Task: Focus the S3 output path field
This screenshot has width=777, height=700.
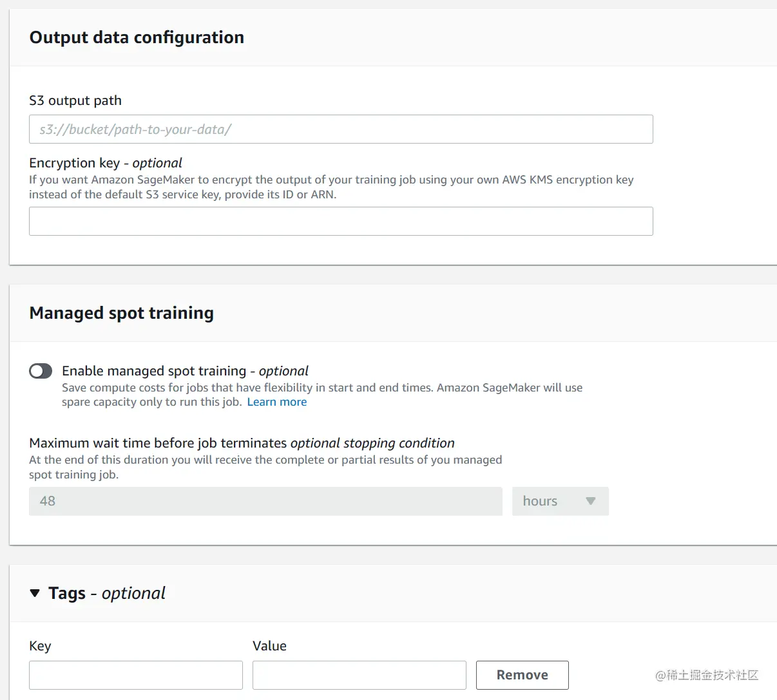Action: click(x=341, y=129)
